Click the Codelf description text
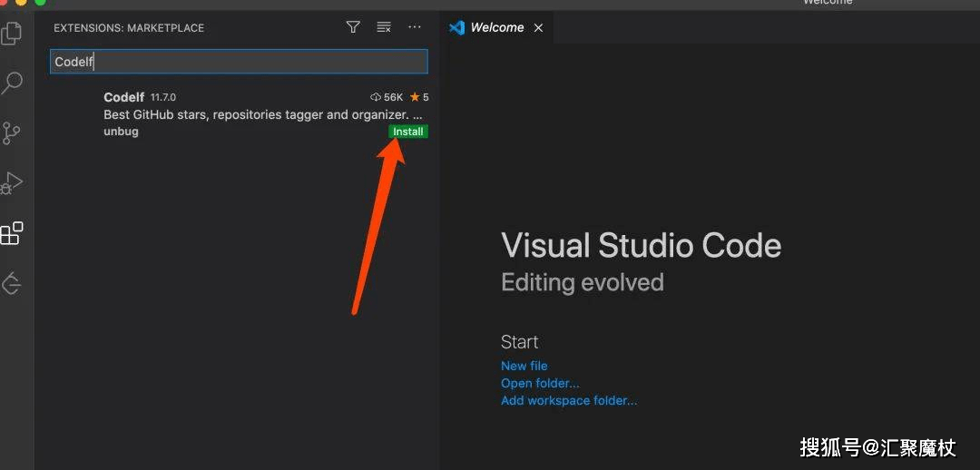This screenshot has width=980, height=470. point(262,114)
